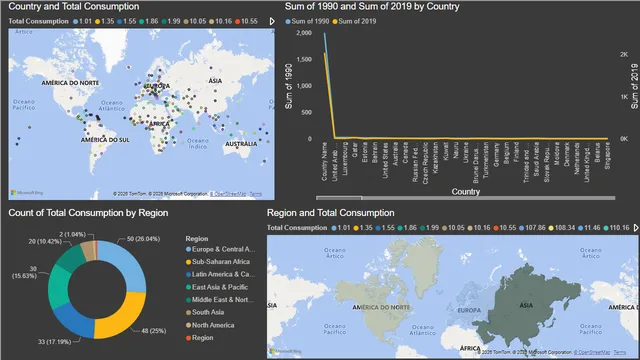This screenshot has height=360, width=640.
Task: Select East Asia & Pacific in the Region legend
Action: coord(217,287)
